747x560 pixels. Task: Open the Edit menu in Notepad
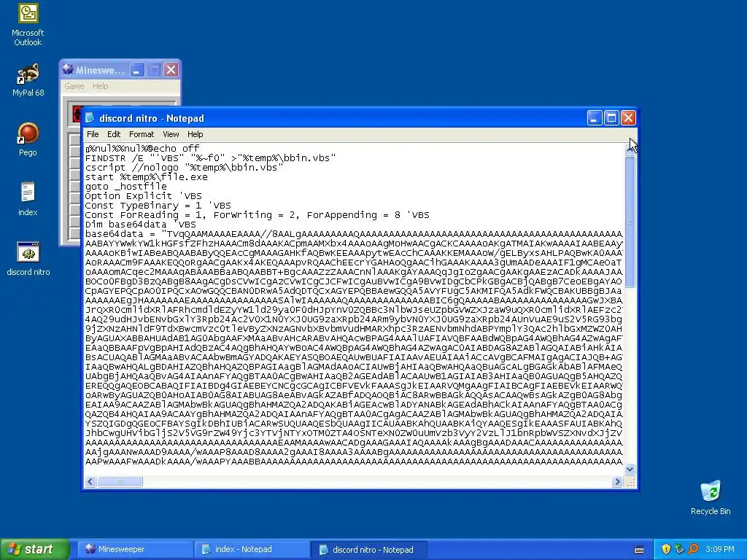click(x=113, y=134)
